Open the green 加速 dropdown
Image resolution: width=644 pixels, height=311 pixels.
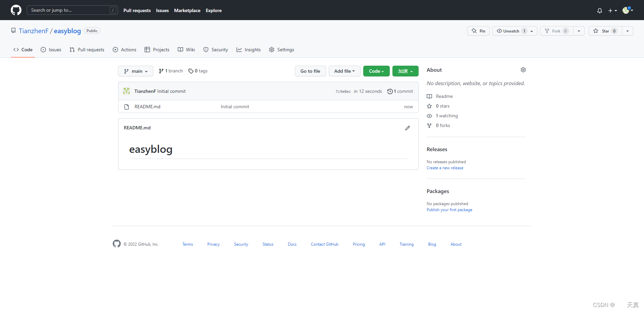(x=406, y=71)
